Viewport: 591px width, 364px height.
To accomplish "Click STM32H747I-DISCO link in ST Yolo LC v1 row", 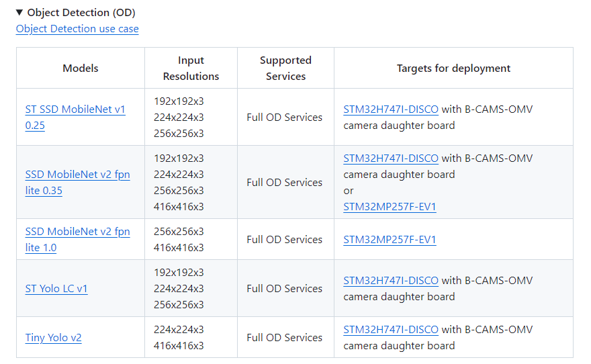I will pyautogui.click(x=391, y=281).
